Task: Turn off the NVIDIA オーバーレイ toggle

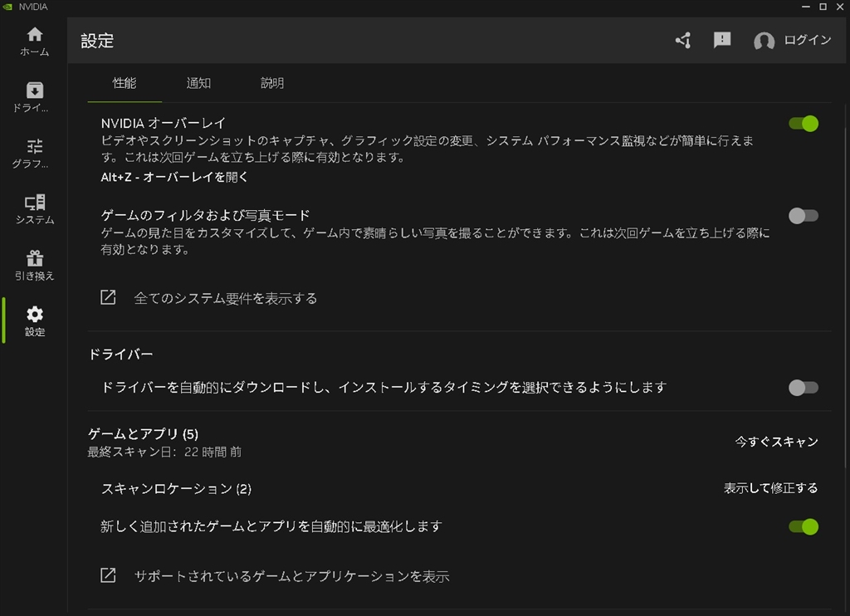Action: (x=804, y=124)
